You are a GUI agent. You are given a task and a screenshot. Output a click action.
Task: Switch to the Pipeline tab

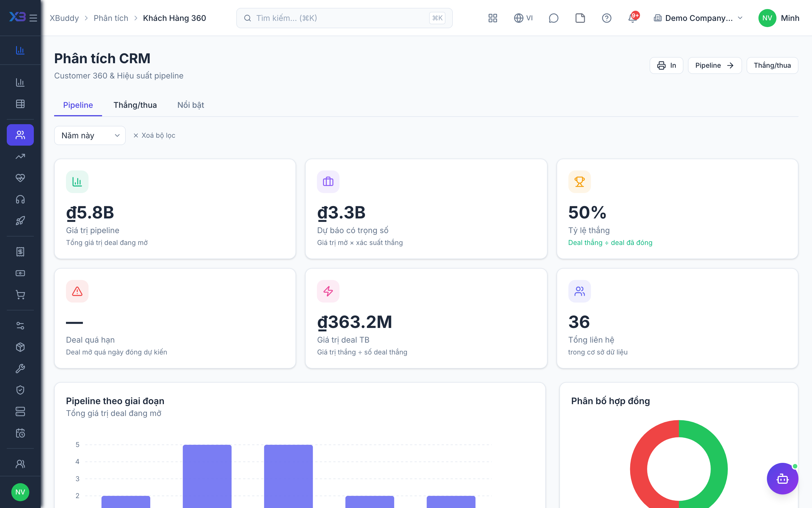78,105
